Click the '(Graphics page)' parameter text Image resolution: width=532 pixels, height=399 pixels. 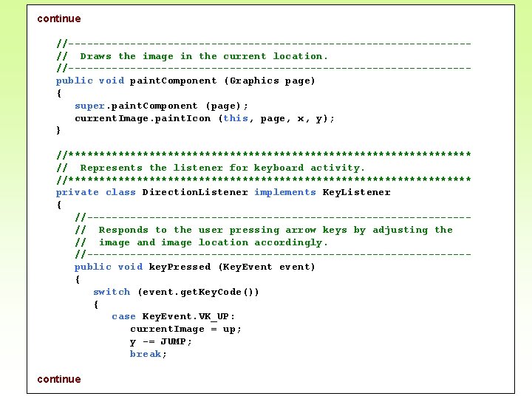tap(270, 81)
